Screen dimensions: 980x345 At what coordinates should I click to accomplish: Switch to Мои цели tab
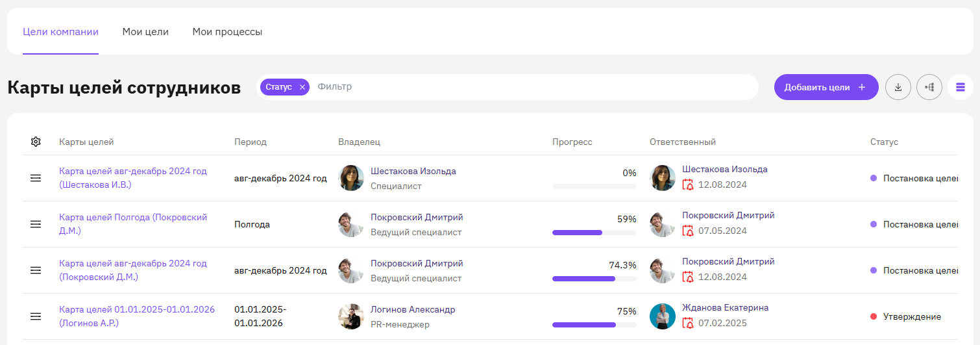145,32
